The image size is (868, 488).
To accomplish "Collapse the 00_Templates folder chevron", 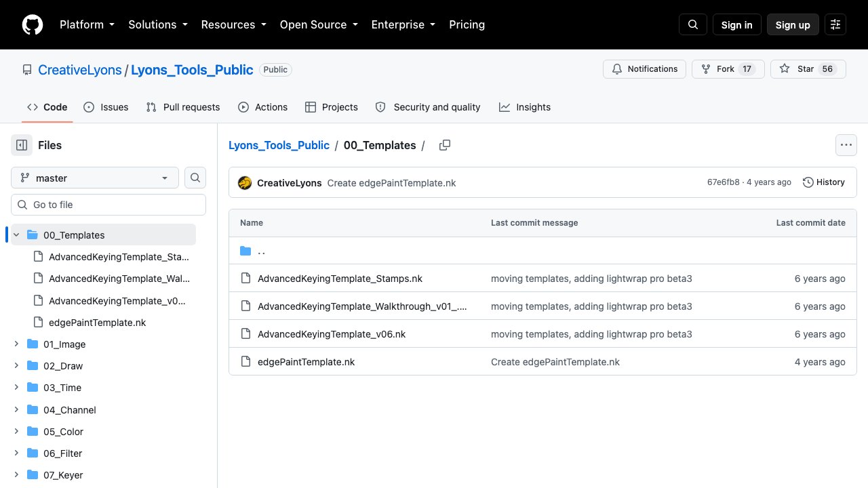I will tap(16, 235).
